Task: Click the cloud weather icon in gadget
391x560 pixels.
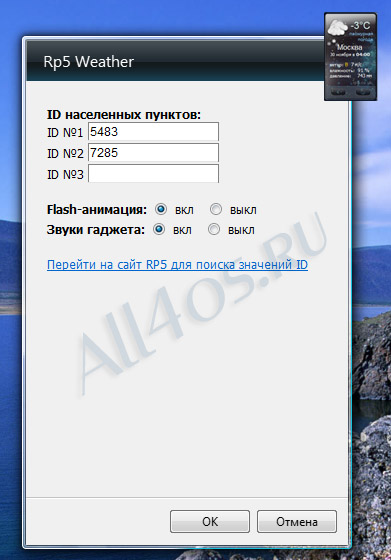Action: pyautogui.click(x=337, y=29)
